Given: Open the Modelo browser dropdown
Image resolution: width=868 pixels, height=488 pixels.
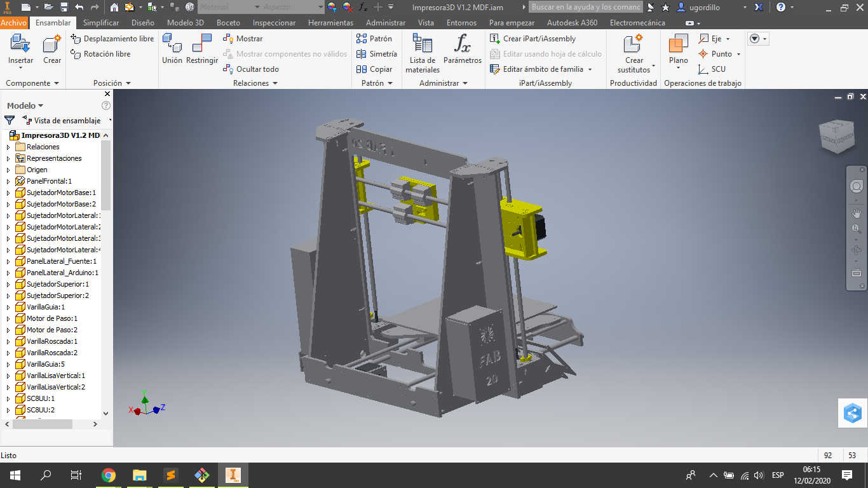Looking at the screenshot, I should [25, 105].
